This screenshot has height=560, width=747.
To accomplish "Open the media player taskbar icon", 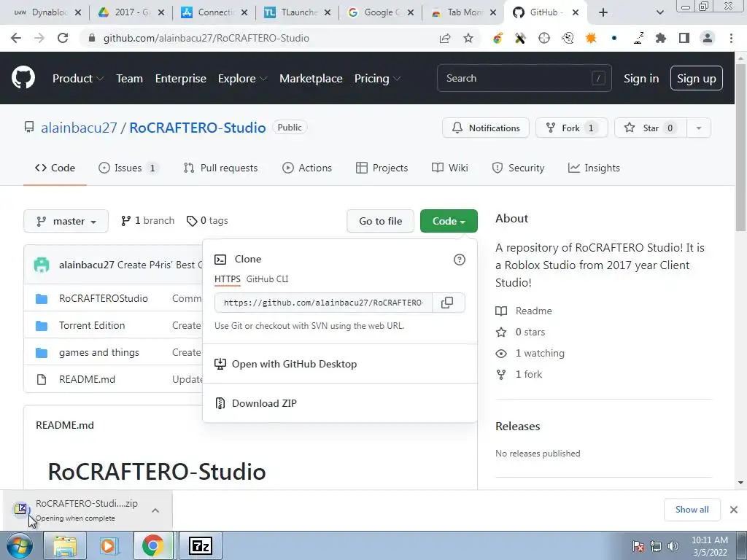I will 108,545.
